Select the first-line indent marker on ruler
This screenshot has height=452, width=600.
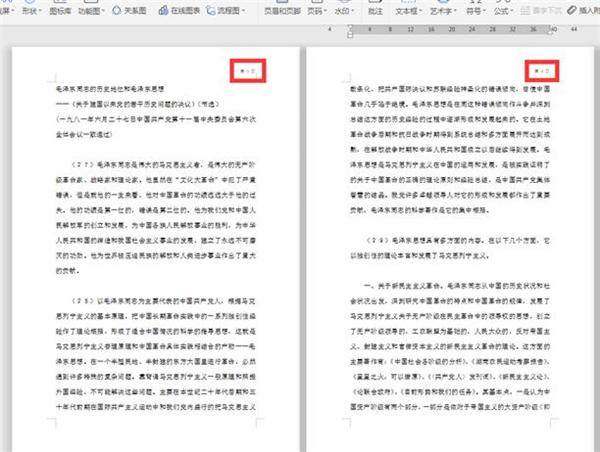pyautogui.click(x=350, y=27)
